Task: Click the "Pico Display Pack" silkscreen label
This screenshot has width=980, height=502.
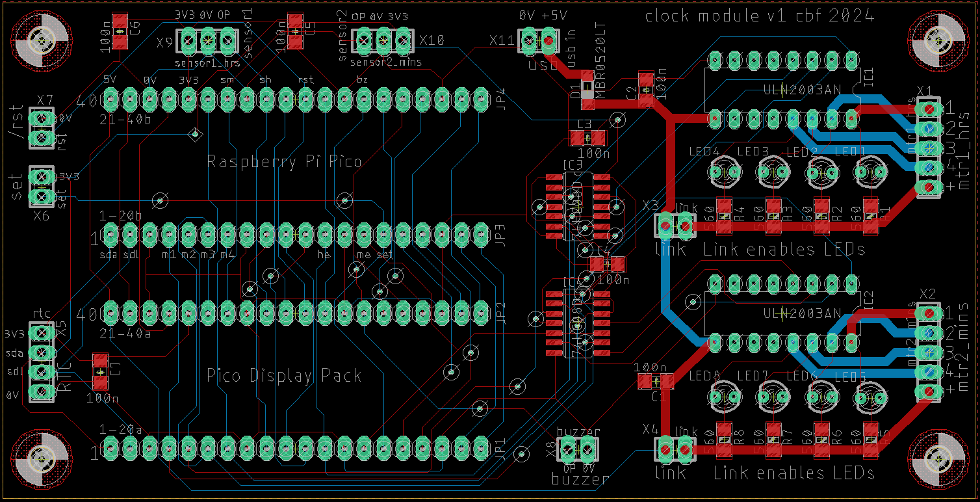Action: tap(284, 376)
